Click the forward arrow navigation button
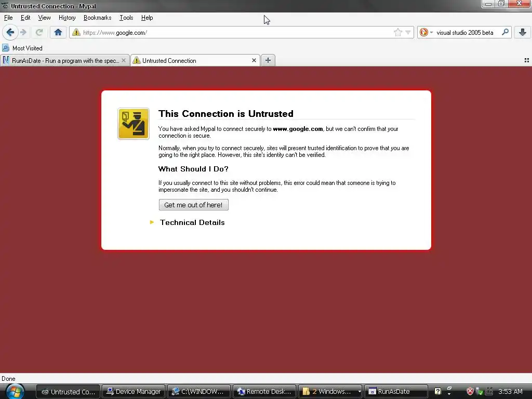 click(x=23, y=33)
